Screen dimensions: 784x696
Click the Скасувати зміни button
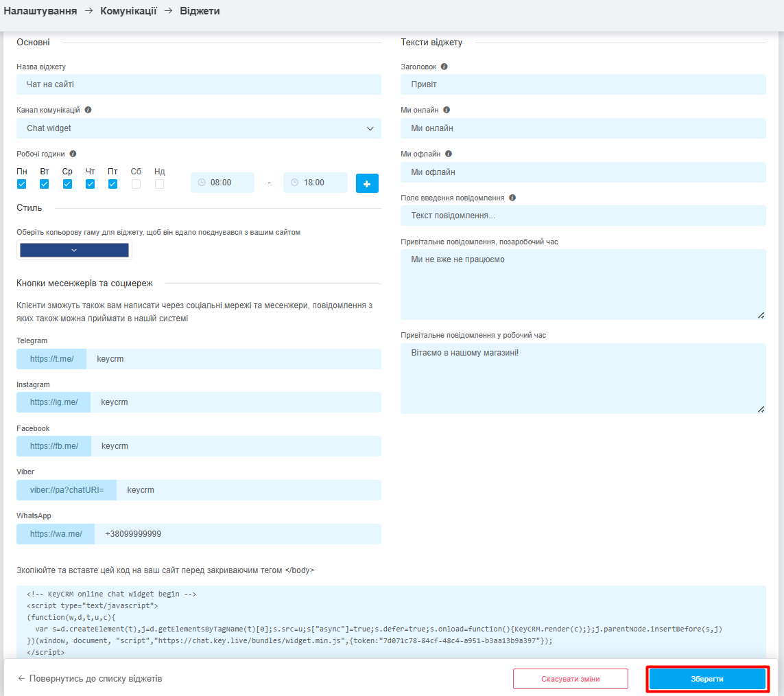[571, 679]
